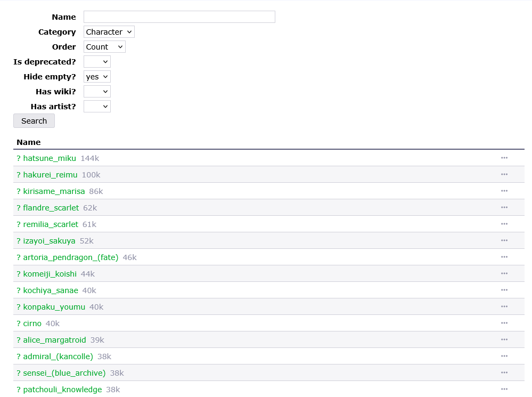532x397 pixels.
Task: Open the Order dropdown
Action: click(104, 47)
